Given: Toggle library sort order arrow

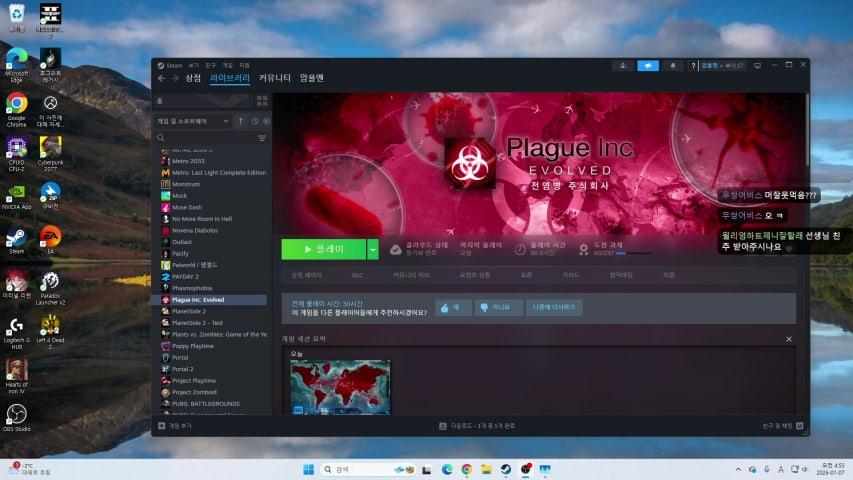Looking at the screenshot, I should click(240, 121).
